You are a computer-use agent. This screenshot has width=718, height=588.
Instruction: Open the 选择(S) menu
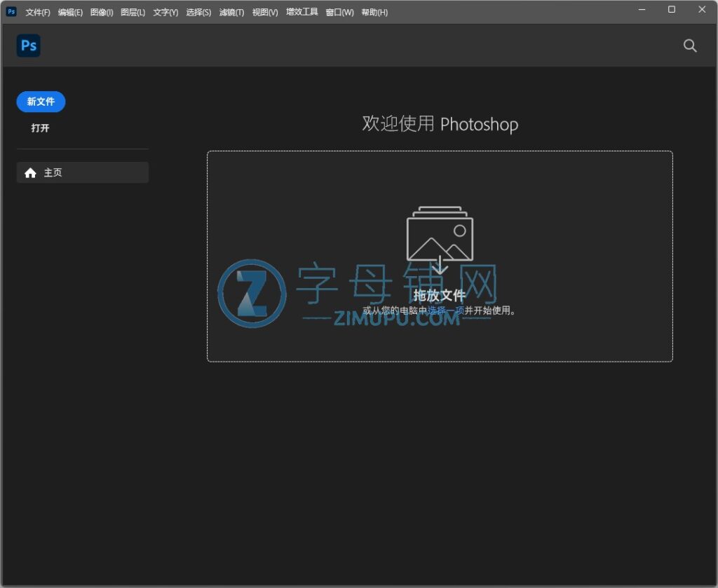coord(198,13)
